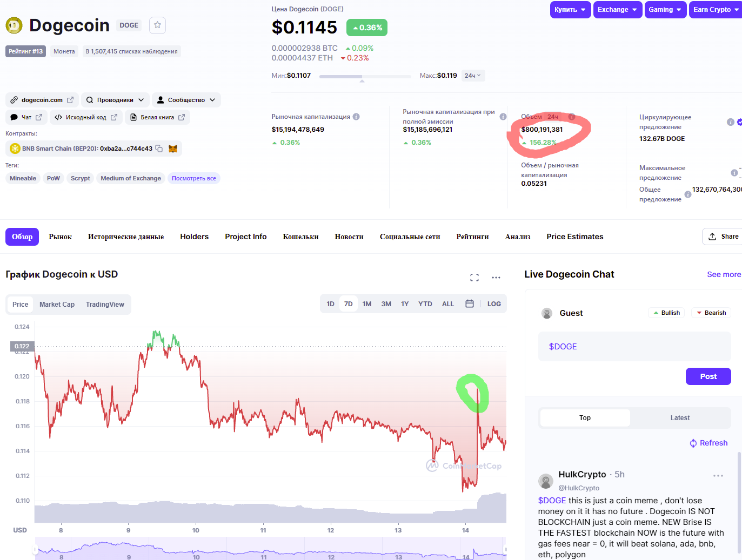The width and height of the screenshot is (742, 560).
Task: Click the min-max price range slider
Action: coord(365,77)
